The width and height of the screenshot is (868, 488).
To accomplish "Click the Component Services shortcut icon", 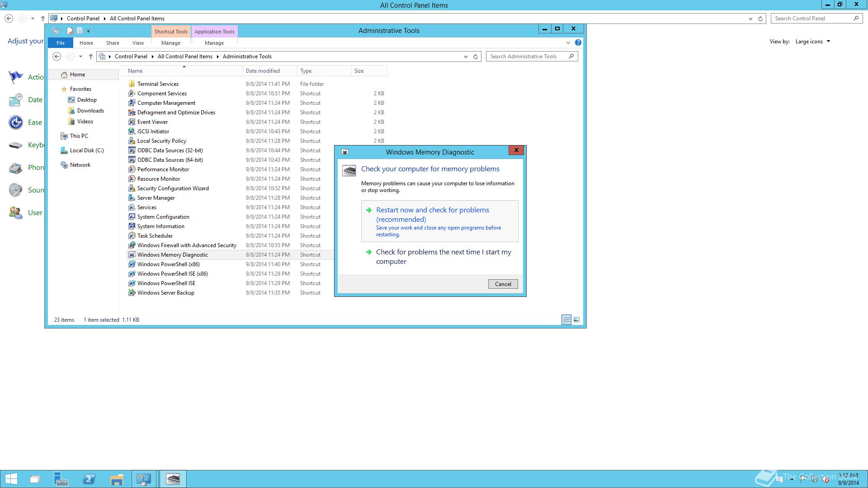I will 132,93.
